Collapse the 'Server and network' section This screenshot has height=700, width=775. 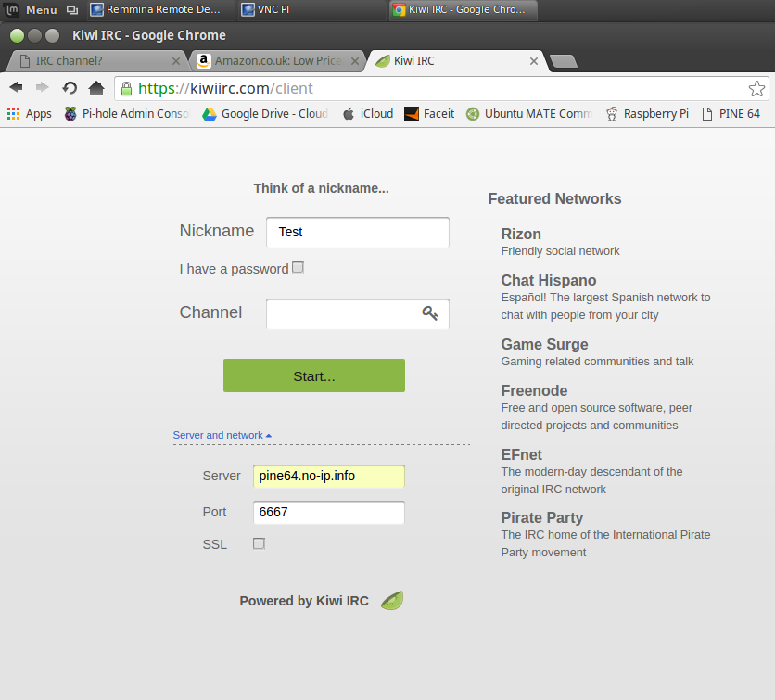(x=222, y=435)
